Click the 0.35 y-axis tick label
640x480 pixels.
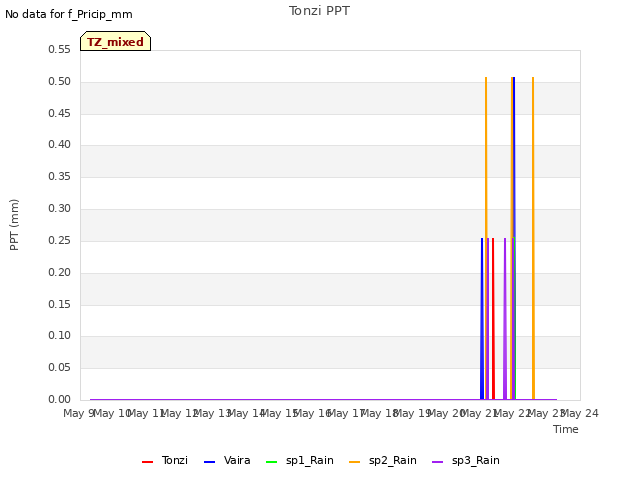pyautogui.click(x=60, y=176)
